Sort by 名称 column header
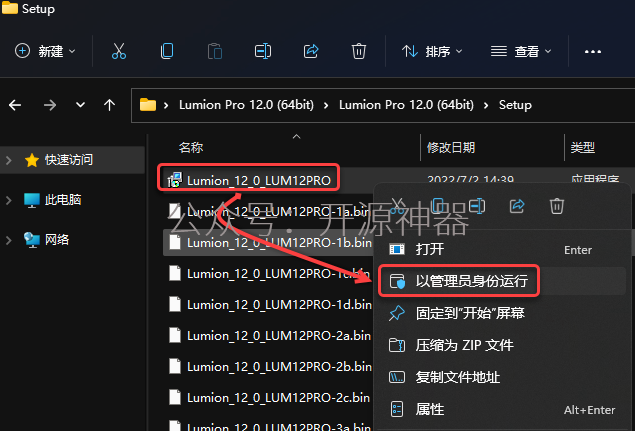 point(191,147)
